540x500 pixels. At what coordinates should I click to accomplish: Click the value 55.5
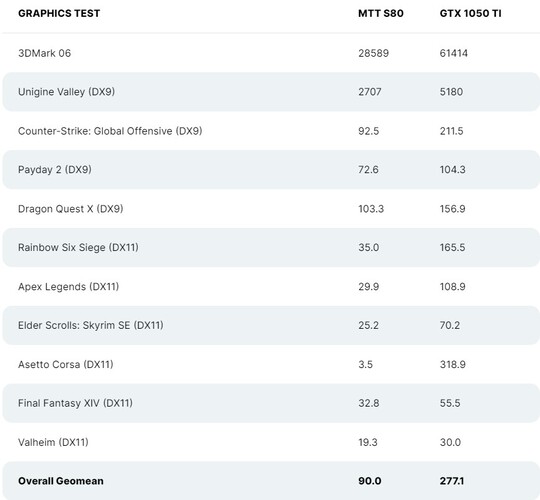450,403
